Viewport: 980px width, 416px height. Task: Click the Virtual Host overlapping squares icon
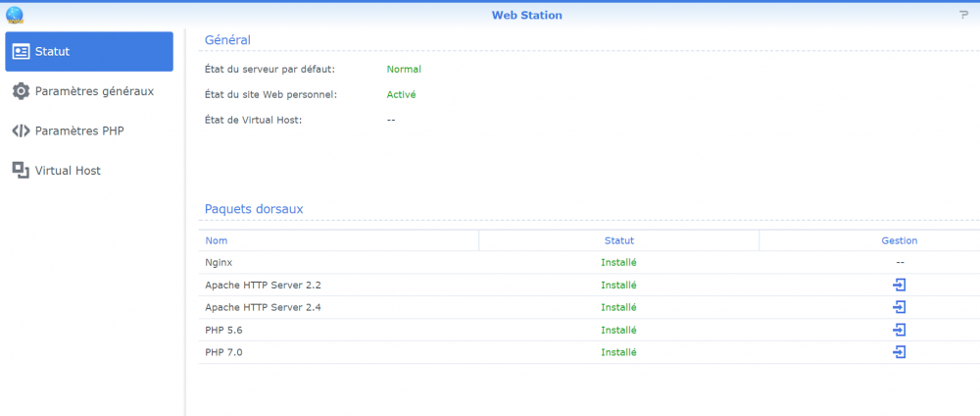pos(21,170)
